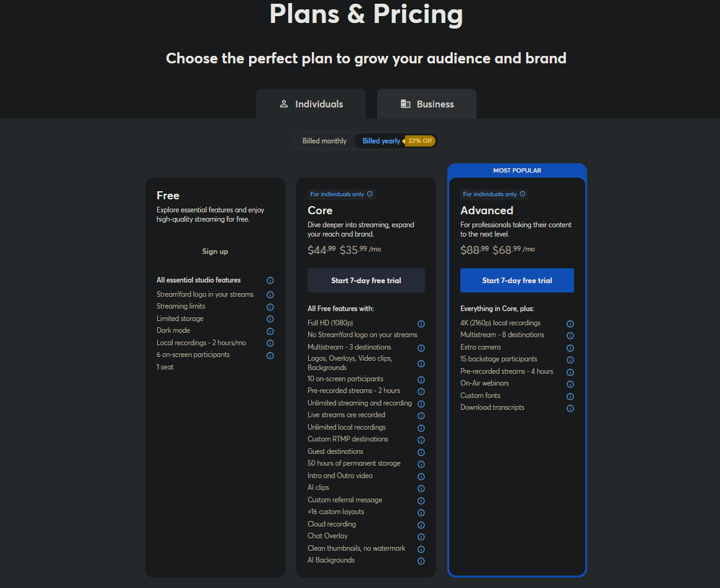Open info icon for Limited storage
Viewport: 720px width, 588px height.
(x=270, y=319)
